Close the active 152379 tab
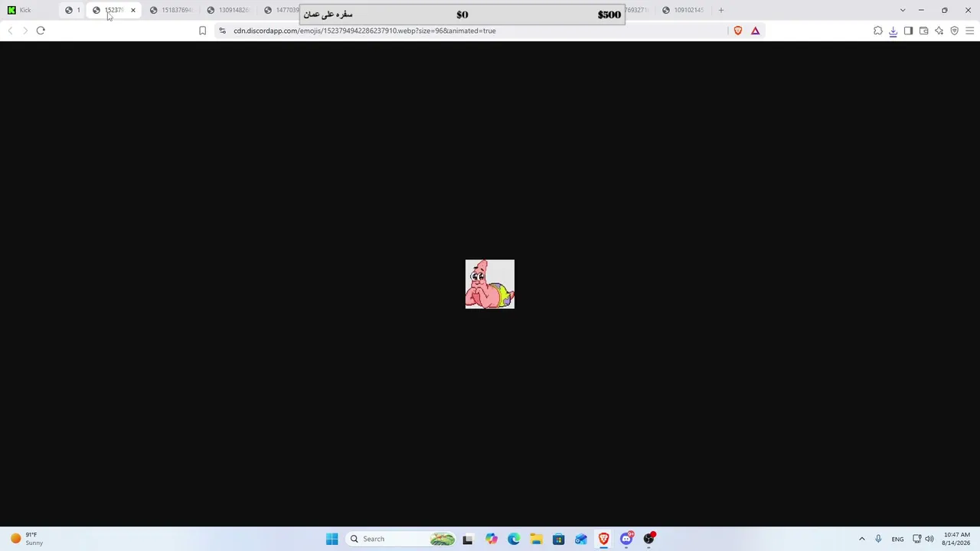Viewport: 980px width, 551px height. coord(132,10)
